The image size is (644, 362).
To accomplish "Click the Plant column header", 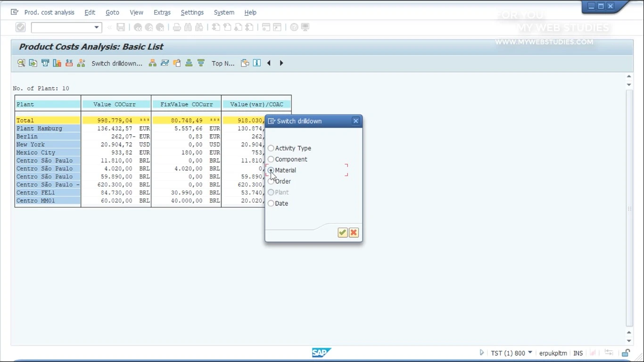I will click(48, 104).
